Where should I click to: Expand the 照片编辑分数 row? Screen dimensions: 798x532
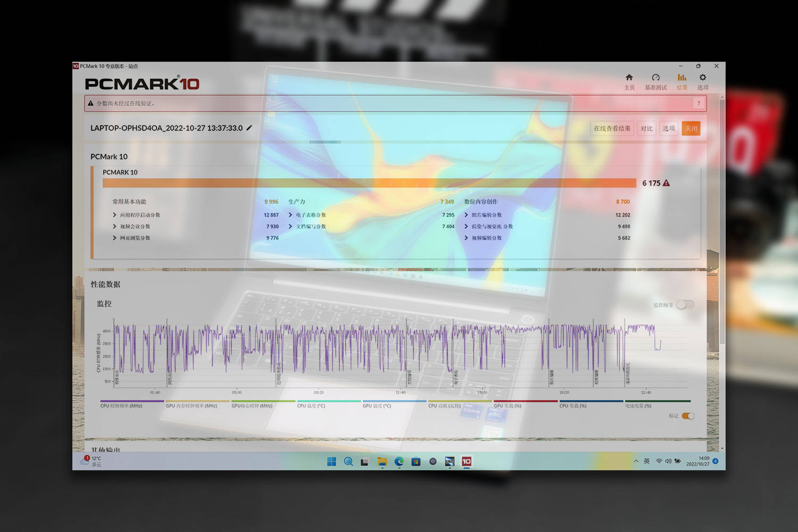(467, 215)
